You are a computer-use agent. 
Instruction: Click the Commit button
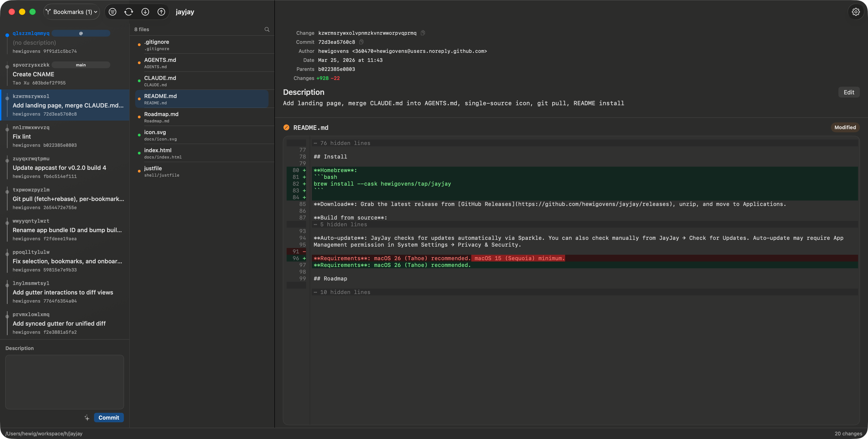108,418
